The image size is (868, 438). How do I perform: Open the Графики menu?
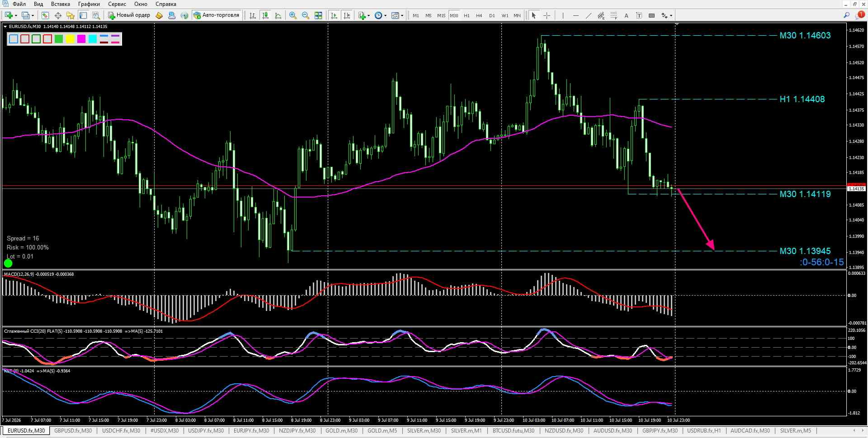click(89, 4)
